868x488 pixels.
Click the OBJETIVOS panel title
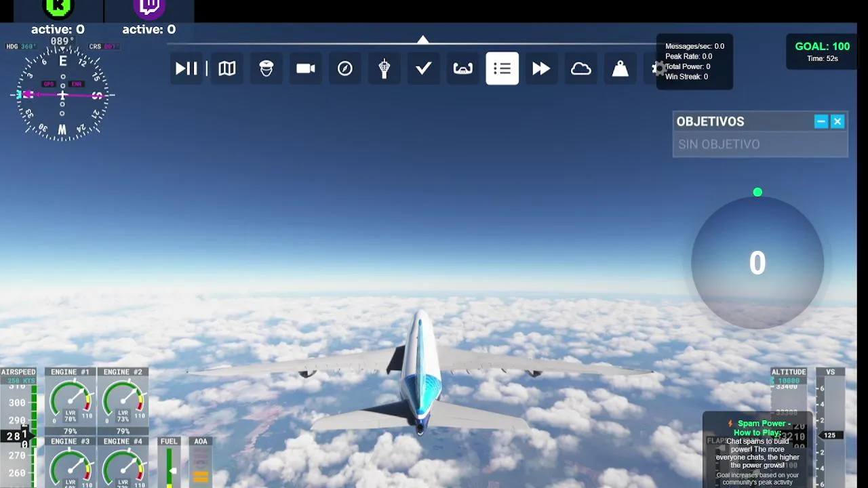[710, 121]
